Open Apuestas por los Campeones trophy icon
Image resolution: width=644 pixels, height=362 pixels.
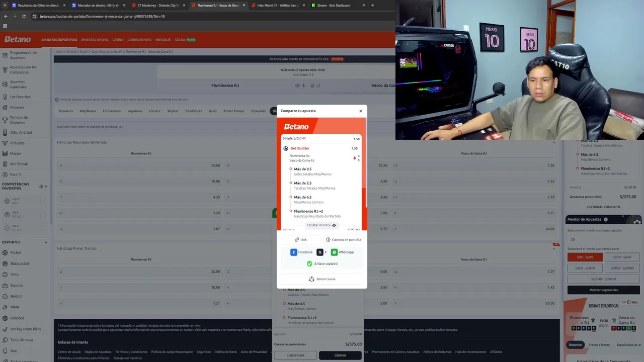5,69
